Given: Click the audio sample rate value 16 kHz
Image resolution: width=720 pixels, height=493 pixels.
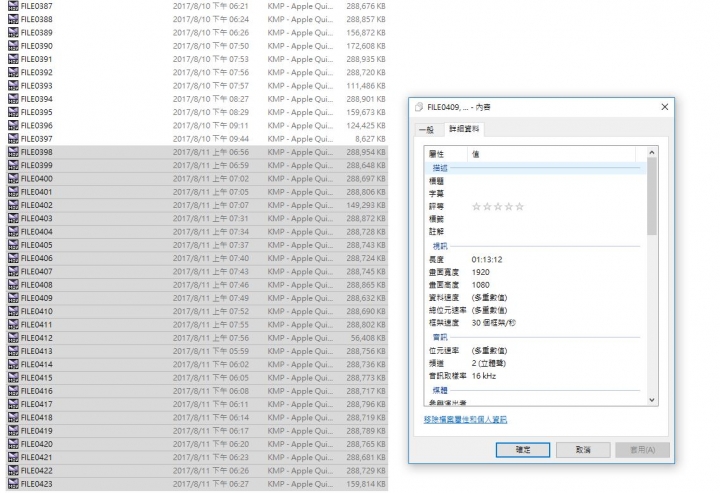Looking at the screenshot, I should (484, 376).
